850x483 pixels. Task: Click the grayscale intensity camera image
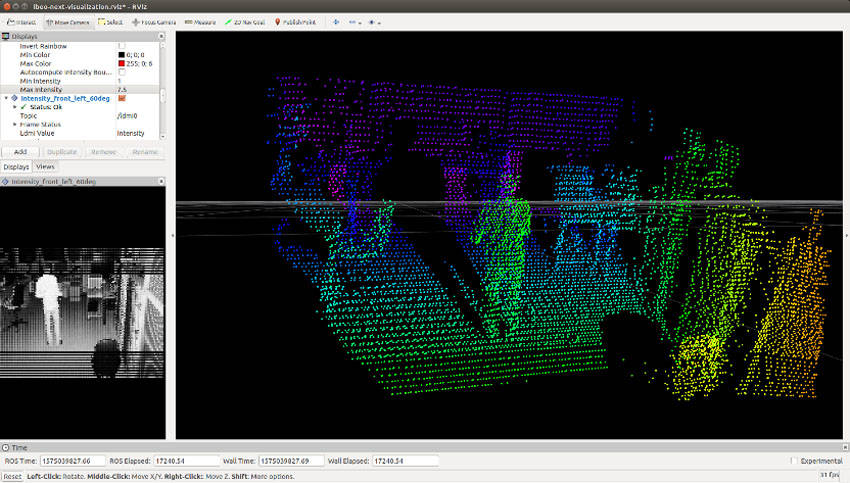tap(82, 313)
